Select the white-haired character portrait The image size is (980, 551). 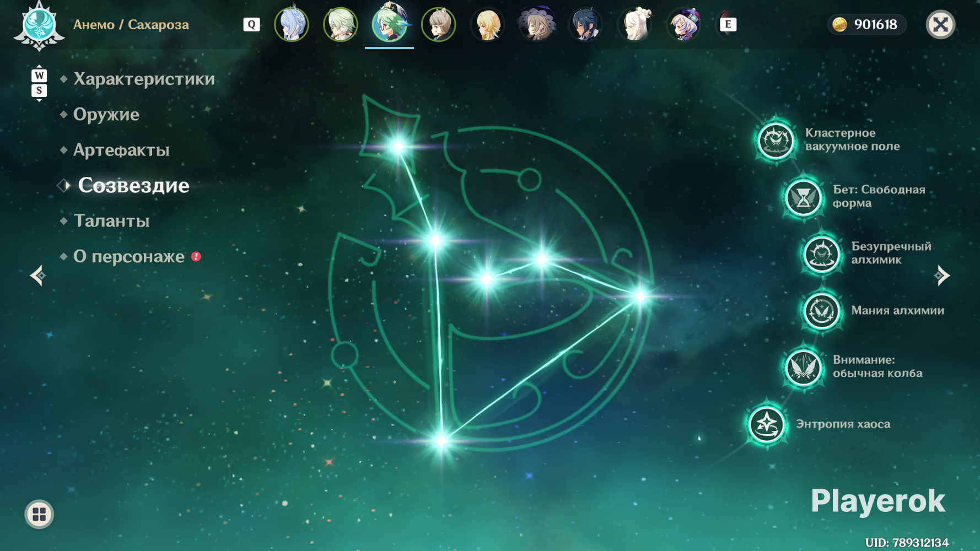(x=634, y=24)
